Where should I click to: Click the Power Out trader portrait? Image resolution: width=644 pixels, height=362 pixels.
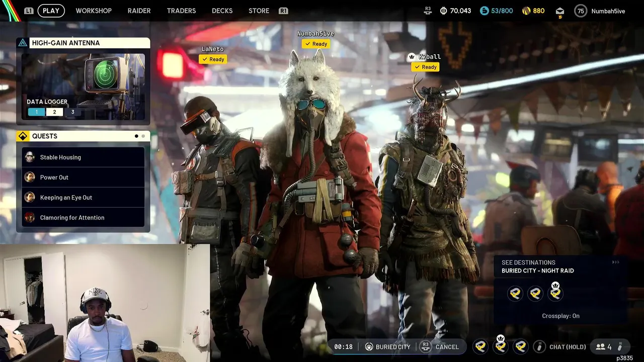coord(30,177)
